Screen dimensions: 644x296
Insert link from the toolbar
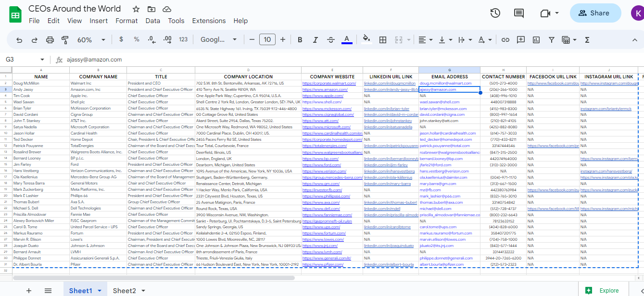[x=505, y=40]
